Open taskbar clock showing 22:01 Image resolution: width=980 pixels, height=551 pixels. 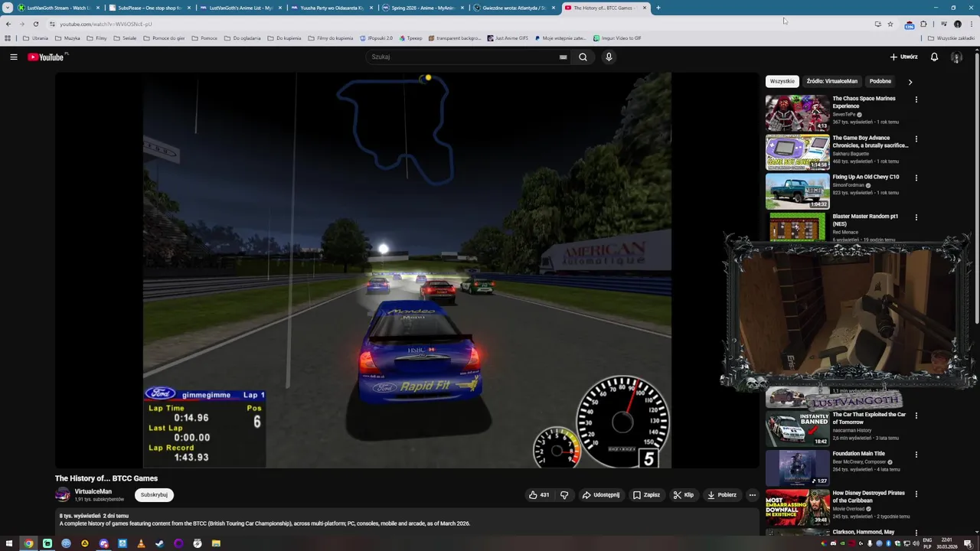(x=947, y=543)
